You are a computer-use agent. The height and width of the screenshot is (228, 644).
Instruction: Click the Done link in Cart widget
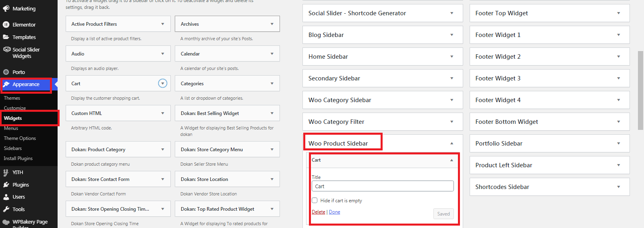tap(334, 212)
